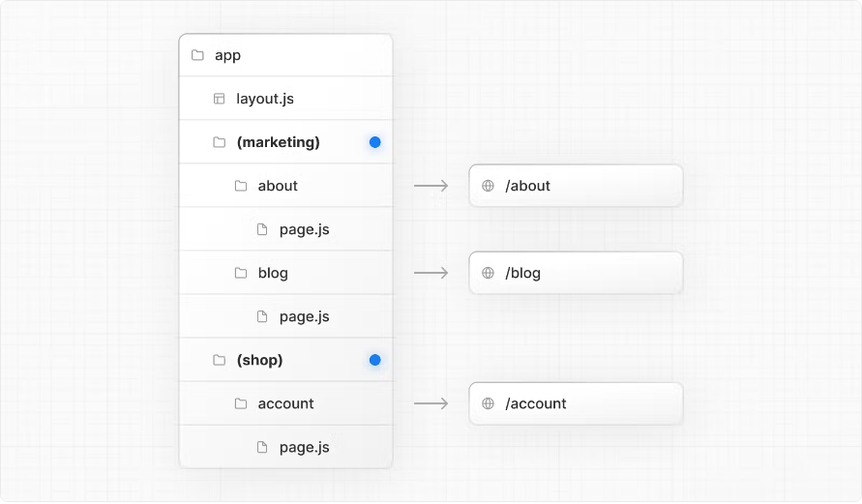Click the (marketing) folder icon
The height and width of the screenshot is (504, 862).
point(219,142)
